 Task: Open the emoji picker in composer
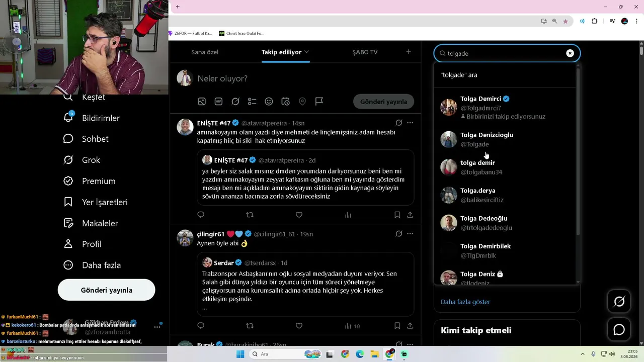pos(269,102)
